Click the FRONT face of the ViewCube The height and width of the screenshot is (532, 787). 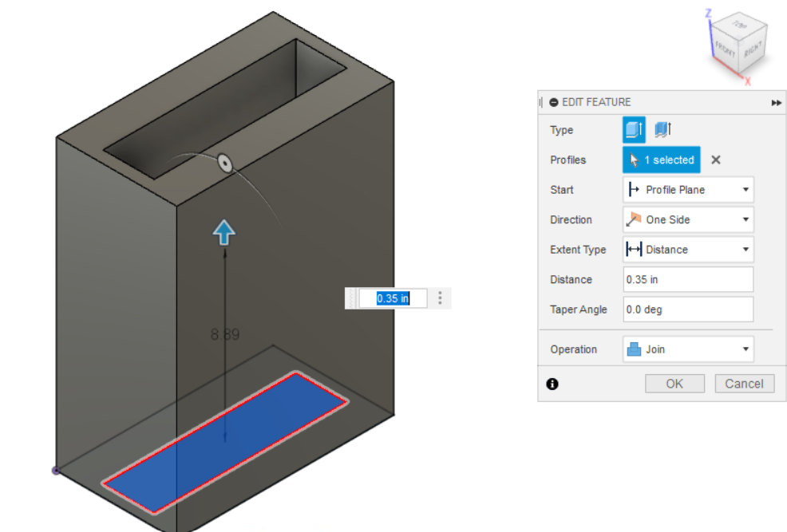tap(725, 49)
